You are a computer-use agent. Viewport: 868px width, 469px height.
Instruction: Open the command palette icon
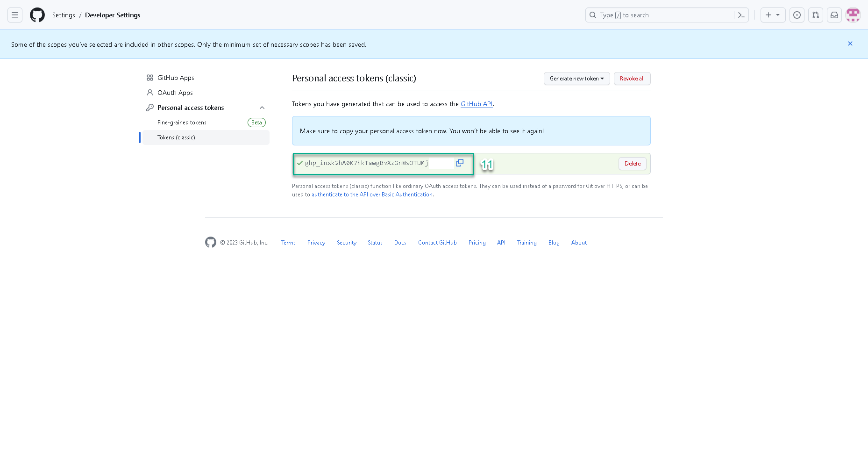(741, 15)
